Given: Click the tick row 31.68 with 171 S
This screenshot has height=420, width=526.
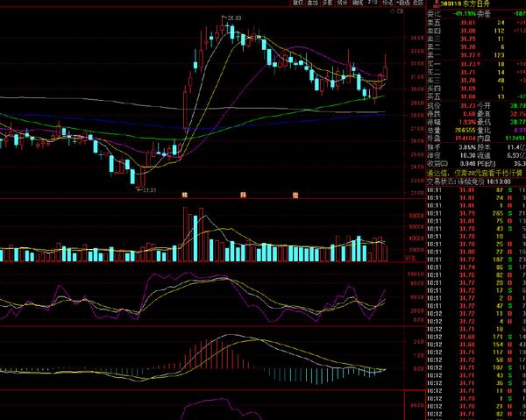Looking at the screenshot, I should click(476, 337).
